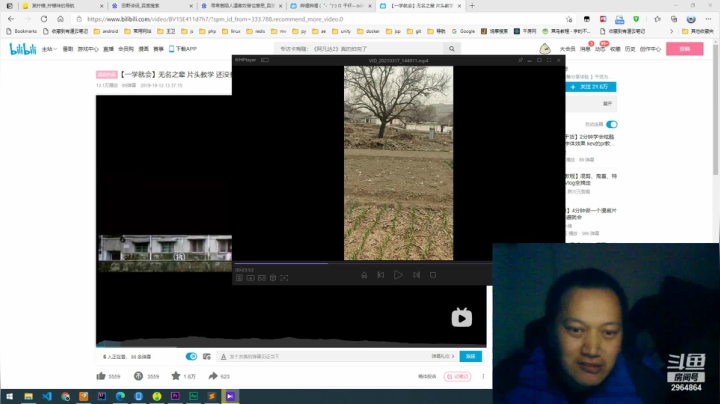Click the eject/open file icon in KMPlayer

[x=364, y=275]
